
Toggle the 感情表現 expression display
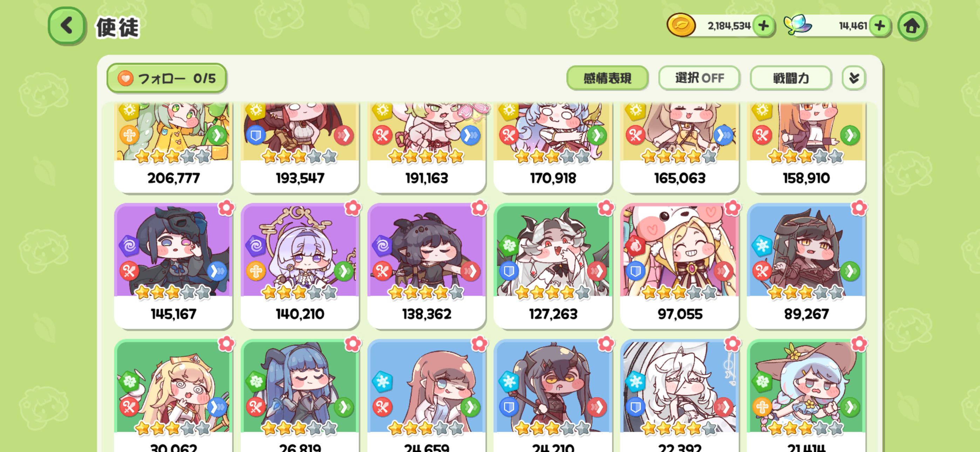click(607, 78)
